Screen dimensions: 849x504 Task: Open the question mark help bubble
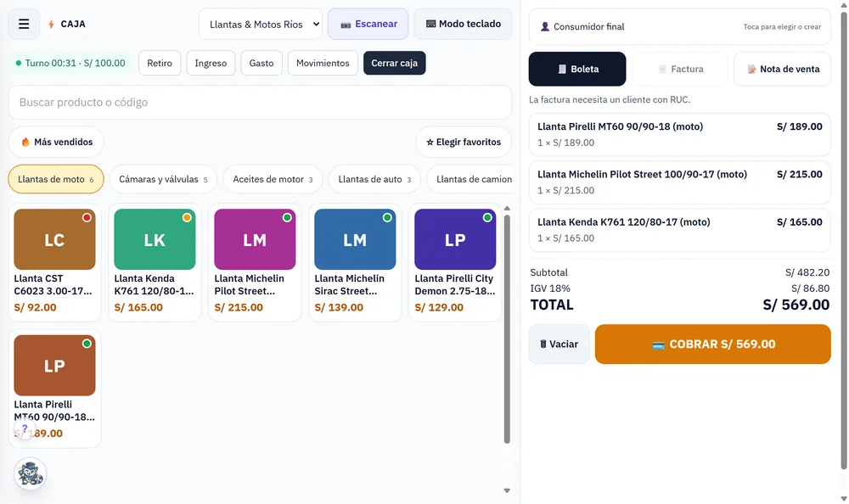(25, 428)
